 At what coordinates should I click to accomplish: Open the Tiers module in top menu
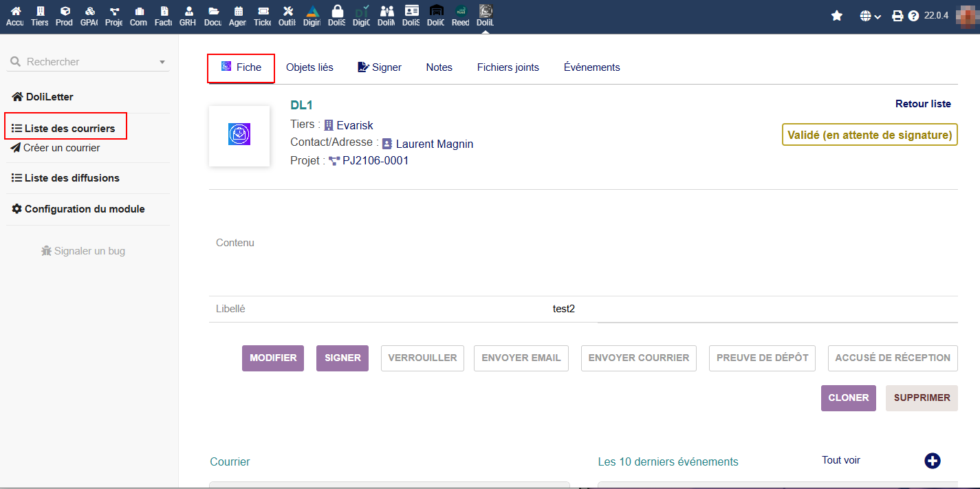pos(40,16)
